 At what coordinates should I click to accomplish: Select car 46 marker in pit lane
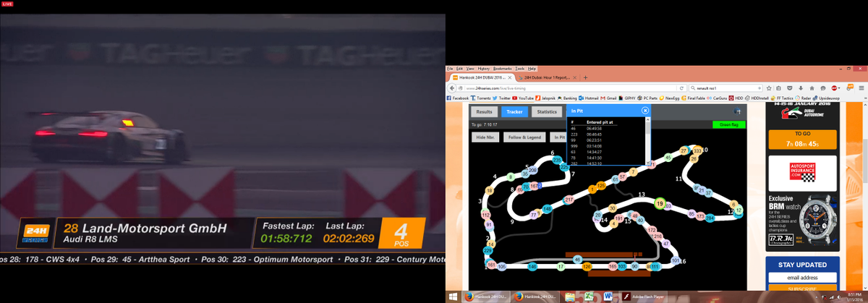(577, 260)
